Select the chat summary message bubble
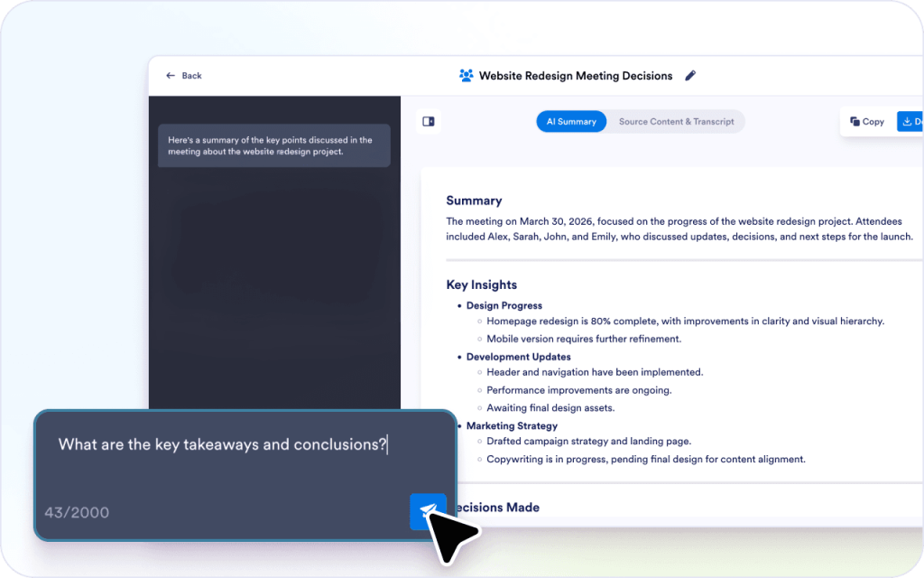Image resolution: width=924 pixels, height=578 pixels. click(x=273, y=145)
